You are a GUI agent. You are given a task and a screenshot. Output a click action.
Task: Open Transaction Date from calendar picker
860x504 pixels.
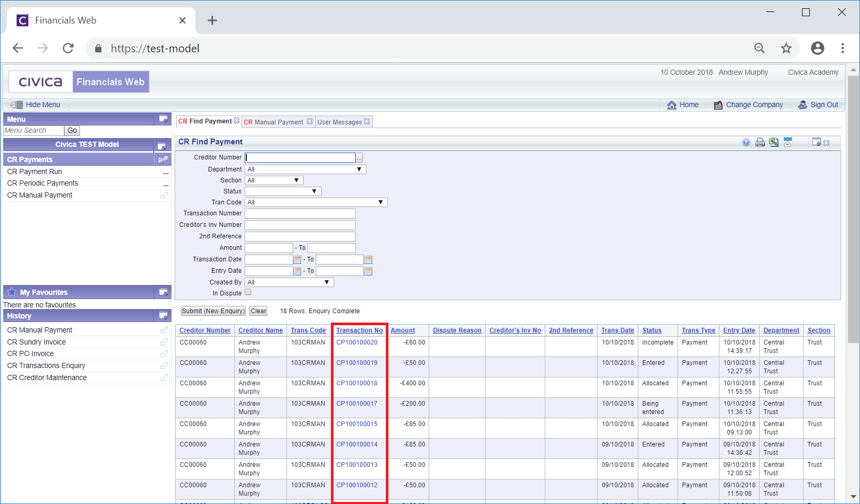pyautogui.click(x=297, y=260)
